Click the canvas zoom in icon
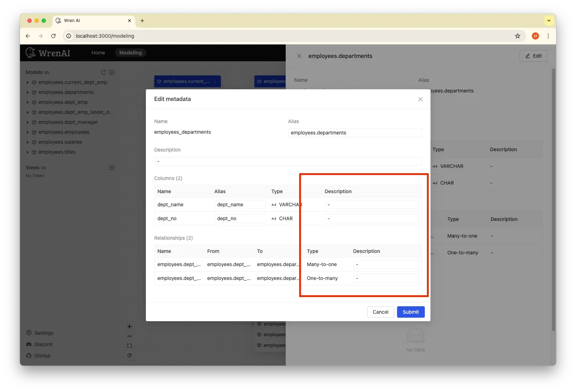The width and height of the screenshot is (576, 392). click(x=130, y=327)
